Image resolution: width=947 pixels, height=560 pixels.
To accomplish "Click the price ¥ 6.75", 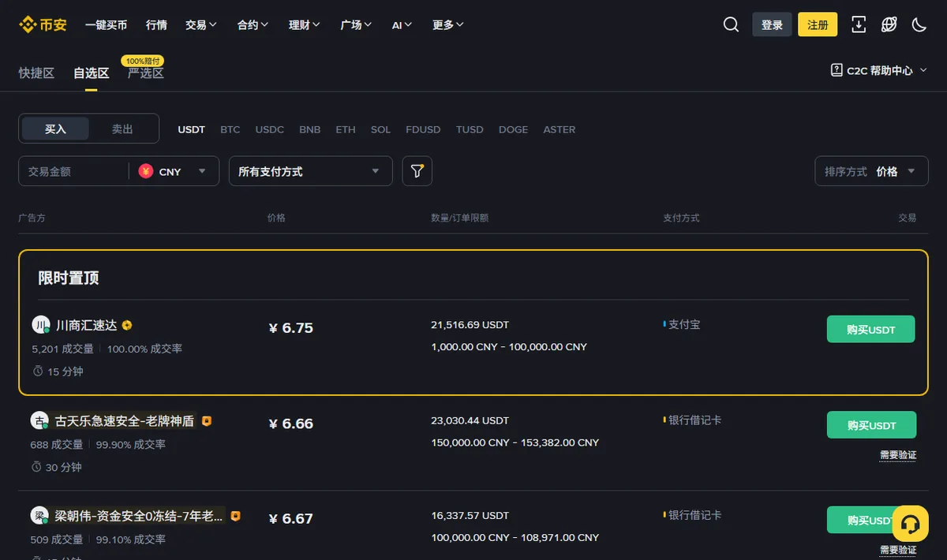I will (x=290, y=328).
